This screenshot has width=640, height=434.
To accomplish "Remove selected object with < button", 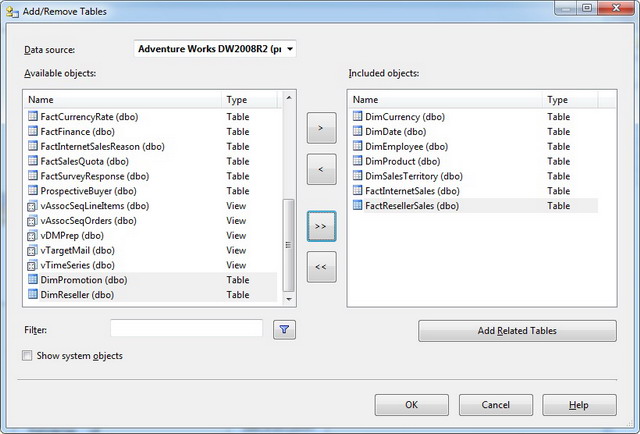I will (x=322, y=169).
